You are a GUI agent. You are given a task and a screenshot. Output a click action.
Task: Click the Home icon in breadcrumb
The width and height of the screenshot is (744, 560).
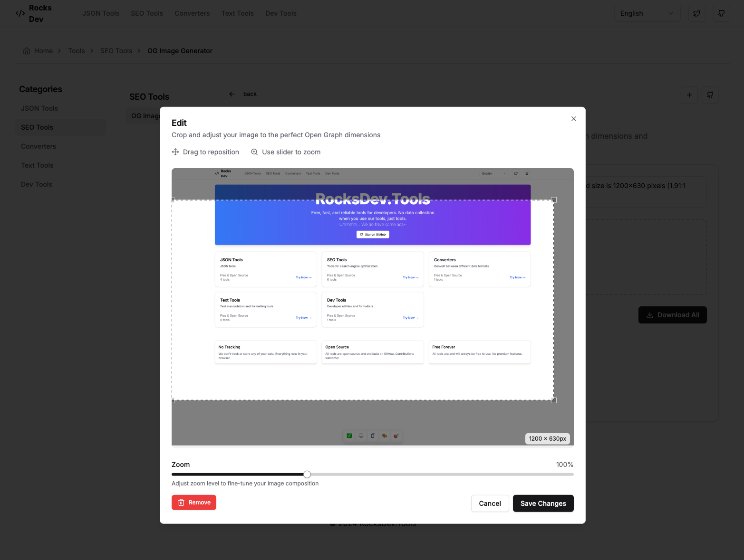click(27, 51)
